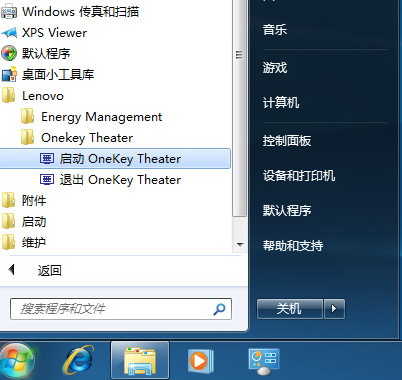This screenshot has height=380, width=402.
Task: Open the control panel taskbar icon
Action: tap(264, 361)
